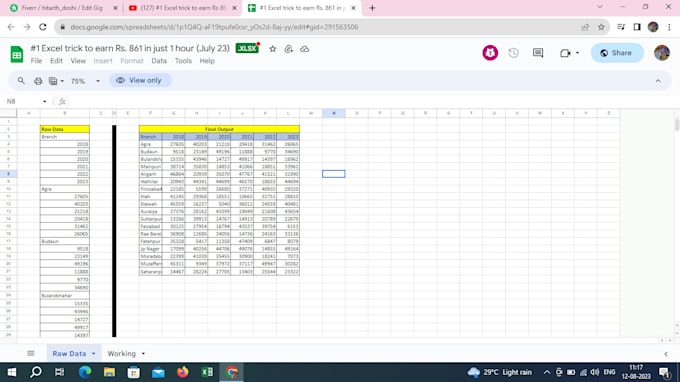
Task: Open Windows taskbar search
Action: (36, 372)
